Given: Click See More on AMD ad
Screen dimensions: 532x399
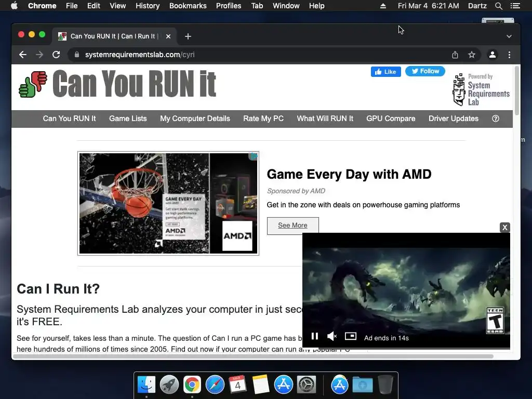Looking at the screenshot, I should pyautogui.click(x=293, y=225).
